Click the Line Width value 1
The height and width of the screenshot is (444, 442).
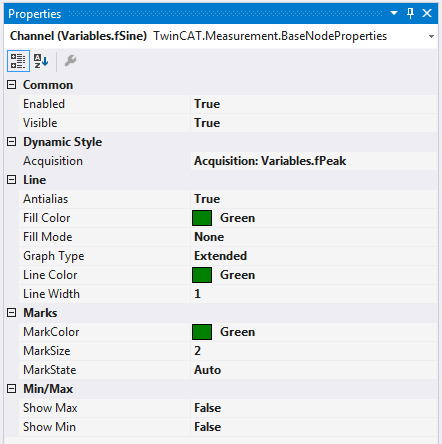pos(197,294)
